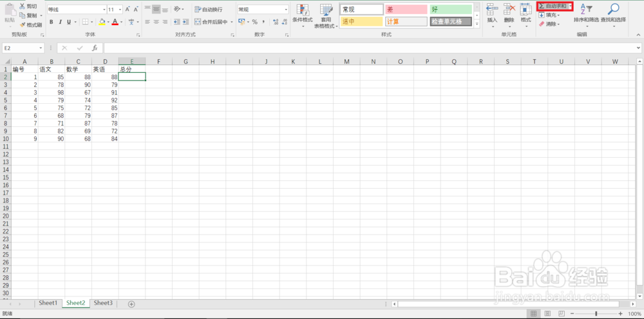Image resolution: width=644 pixels, height=319 pixels.
Task: Toggle Bold formatting
Action: click(52, 22)
